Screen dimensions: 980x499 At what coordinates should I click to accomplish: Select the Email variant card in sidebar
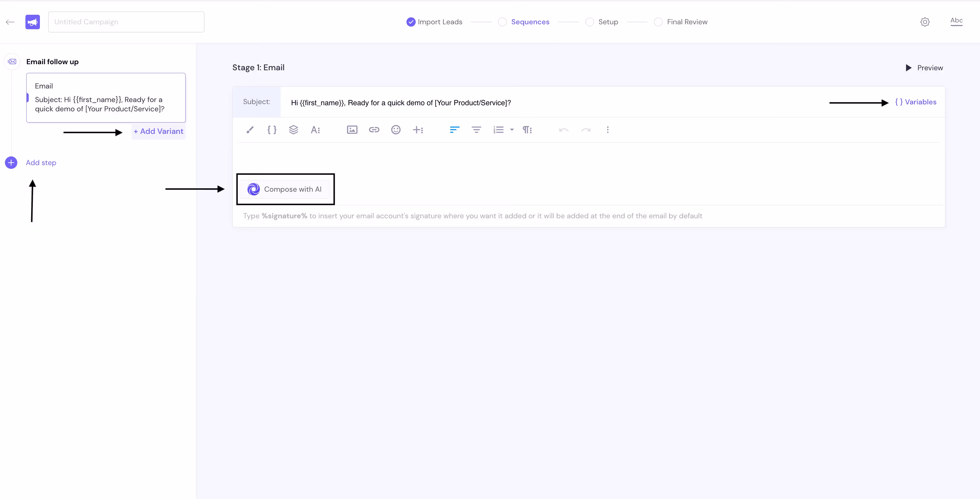click(x=106, y=98)
